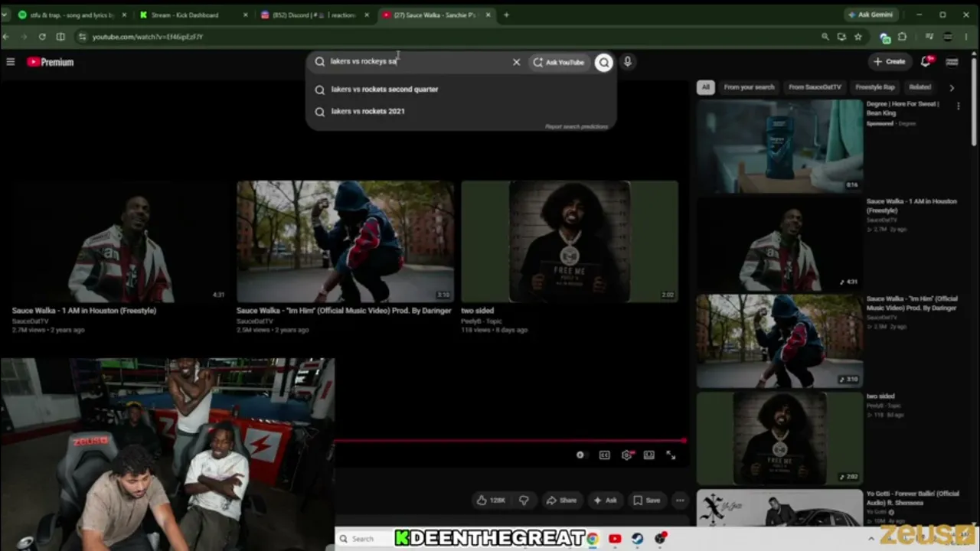The width and height of the screenshot is (980, 551).
Task: Open sidebar 'Im Him' video title
Action: pos(912,303)
